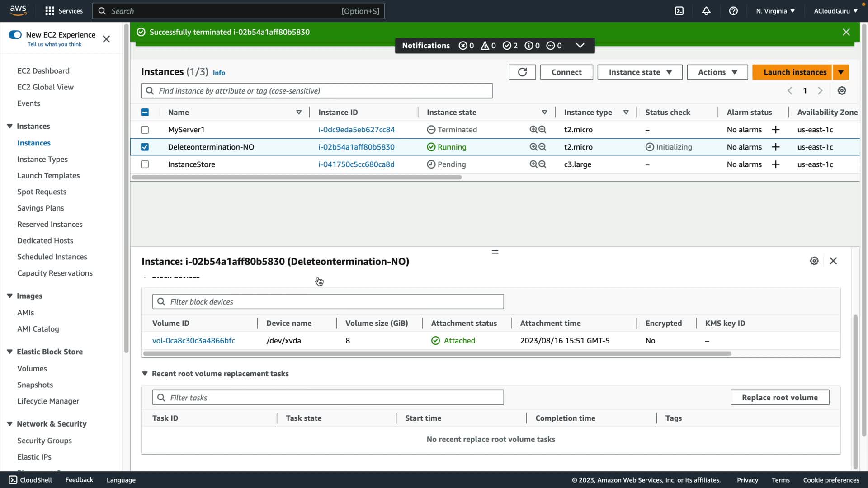This screenshot has height=488, width=868.
Task: Open details panel settings gear icon
Action: tap(814, 261)
